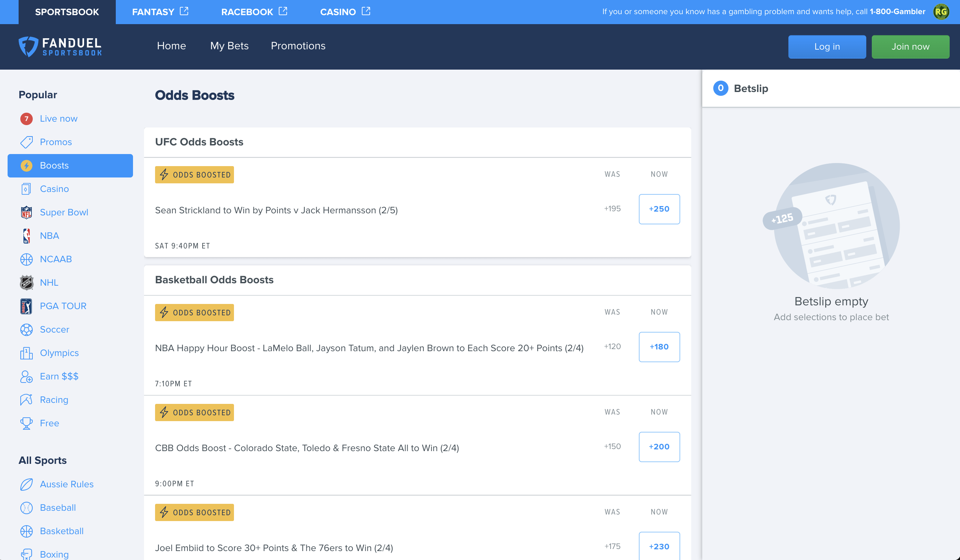
Task: Open Olympics using the podium icon
Action: (x=26, y=353)
